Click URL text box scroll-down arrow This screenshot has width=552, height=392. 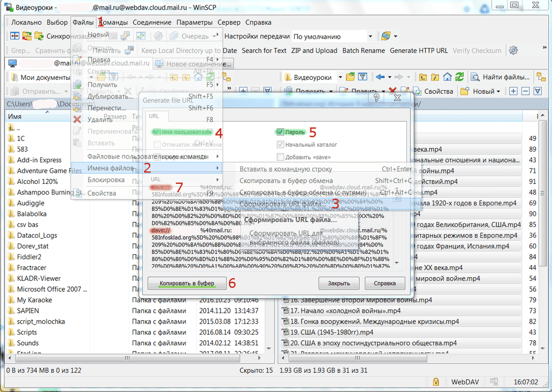point(397,263)
